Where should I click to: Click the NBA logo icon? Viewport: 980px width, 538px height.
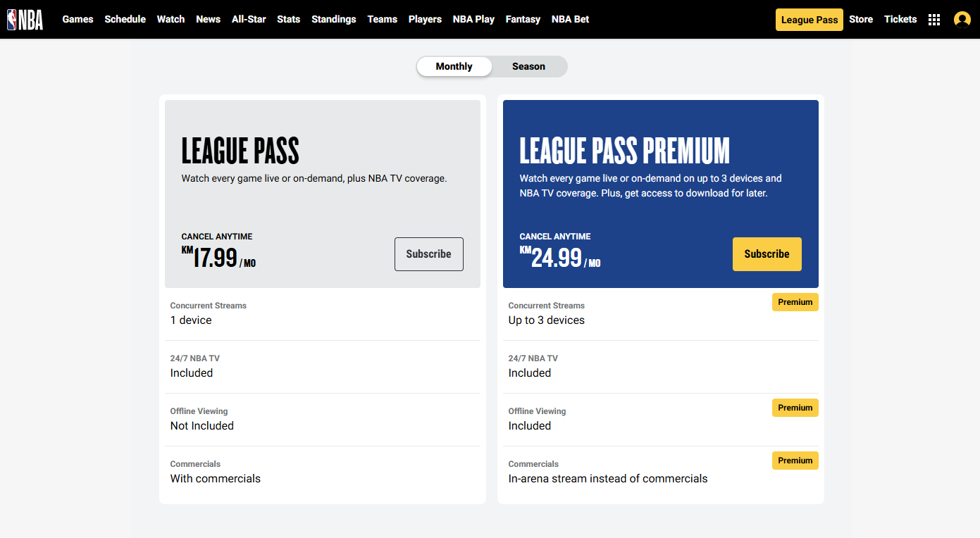[25, 20]
